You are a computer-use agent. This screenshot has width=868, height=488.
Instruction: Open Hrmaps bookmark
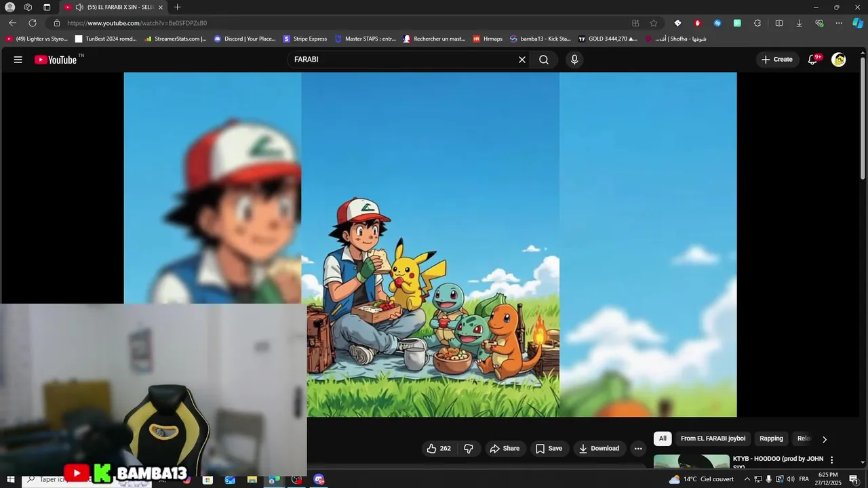[488, 39]
